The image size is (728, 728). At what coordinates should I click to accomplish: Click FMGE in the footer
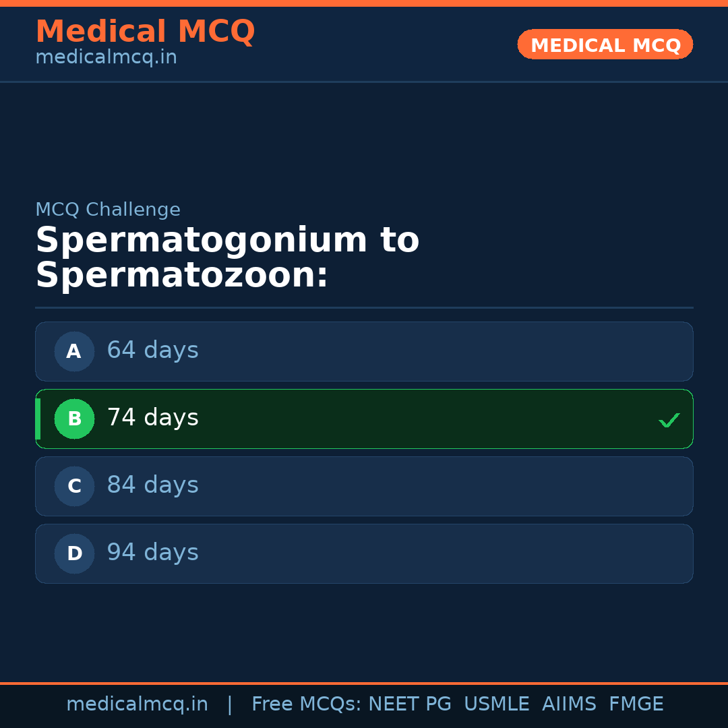[x=636, y=704]
